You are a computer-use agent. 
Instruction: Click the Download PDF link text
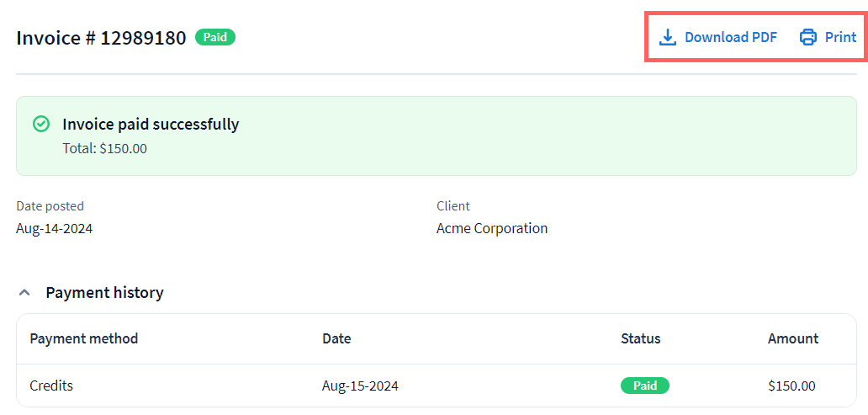730,37
